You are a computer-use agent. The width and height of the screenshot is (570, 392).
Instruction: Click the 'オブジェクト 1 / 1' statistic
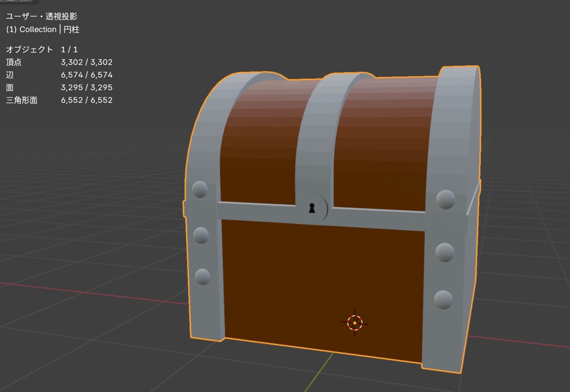click(x=42, y=49)
